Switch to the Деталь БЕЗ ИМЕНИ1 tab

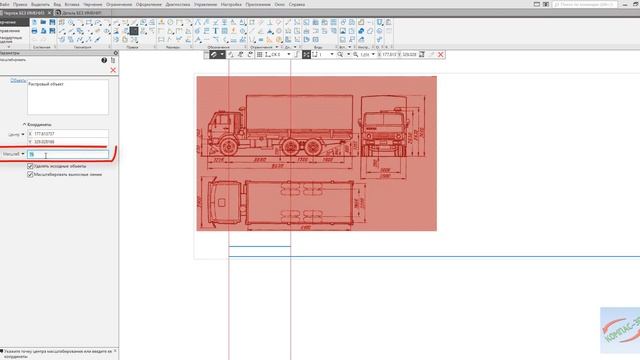tap(82, 13)
